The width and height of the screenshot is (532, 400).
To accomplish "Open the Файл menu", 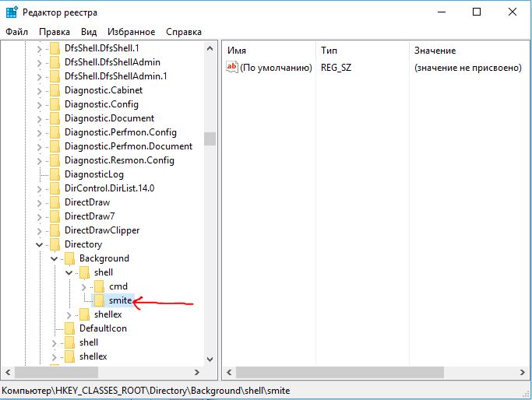I will [x=16, y=32].
